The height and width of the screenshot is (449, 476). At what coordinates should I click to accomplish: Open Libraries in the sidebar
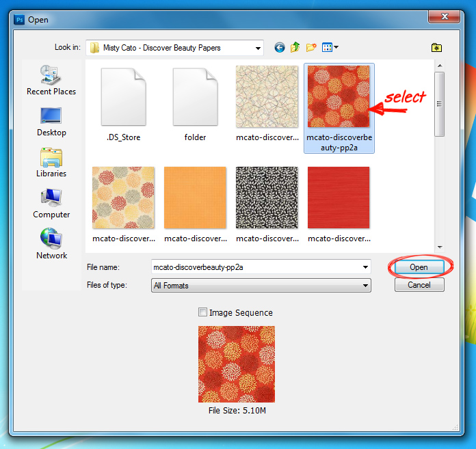(x=51, y=162)
